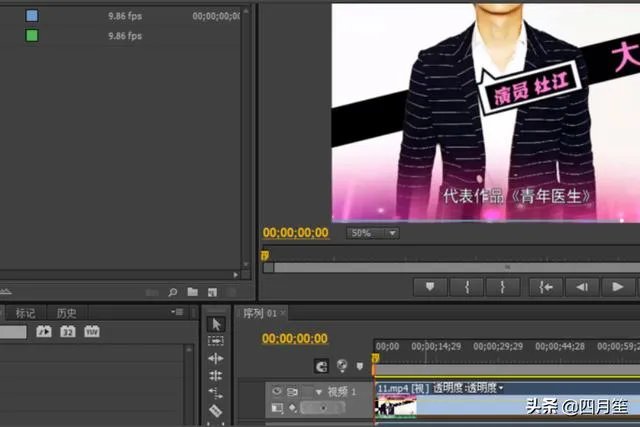The height and width of the screenshot is (427, 640).
Task: Click the timeline panel timecode 00;00;00;00
Action: (295, 338)
